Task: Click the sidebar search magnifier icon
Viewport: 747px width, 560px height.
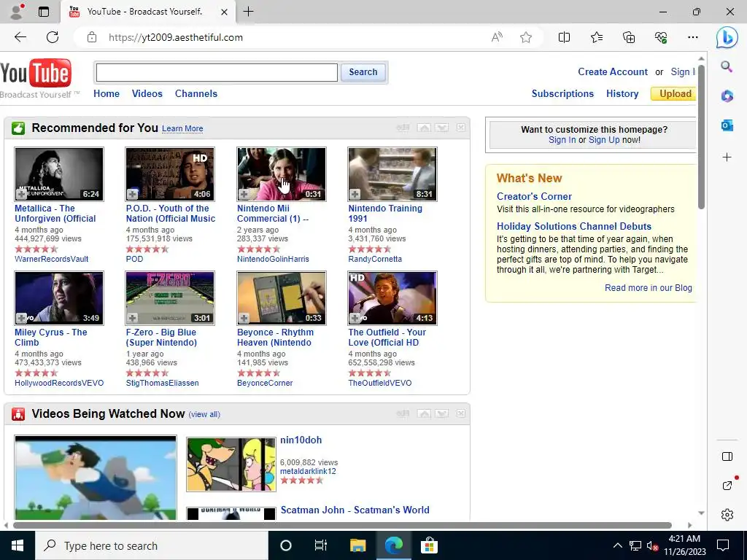Action: point(727,66)
